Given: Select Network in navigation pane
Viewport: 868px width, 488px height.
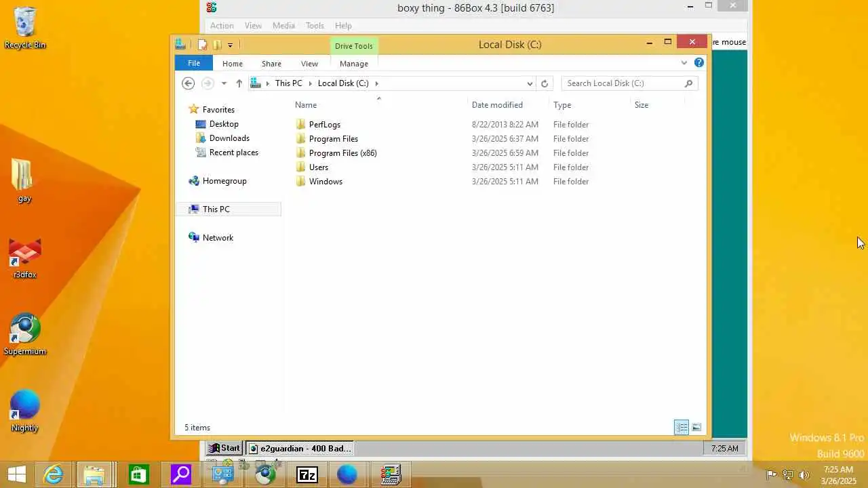Looking at the screenshot, I should (218, 238).
